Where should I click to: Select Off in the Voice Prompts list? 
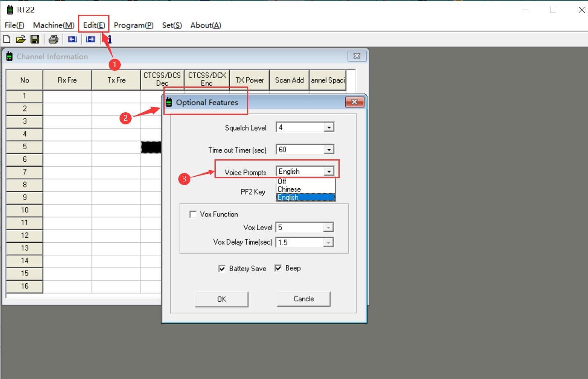[282, 181]
